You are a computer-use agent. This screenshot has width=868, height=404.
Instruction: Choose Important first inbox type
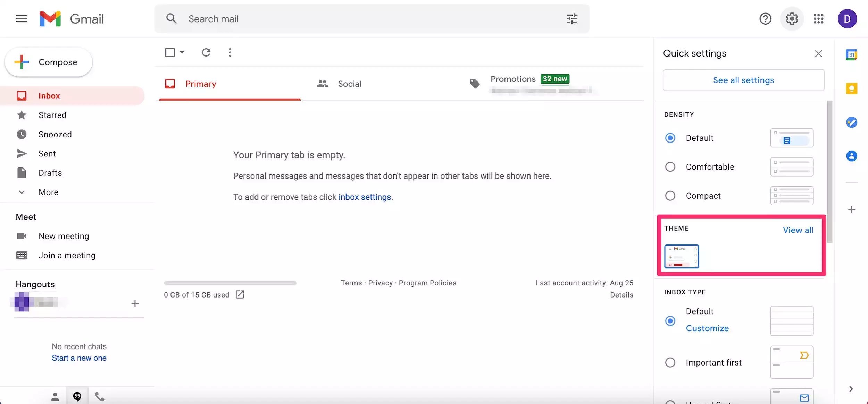670,362
